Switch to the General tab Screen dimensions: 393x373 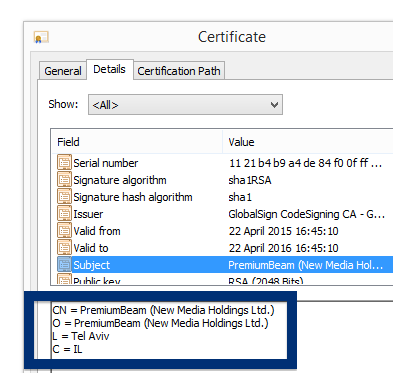pyautogui.click(x=63, y=71)
